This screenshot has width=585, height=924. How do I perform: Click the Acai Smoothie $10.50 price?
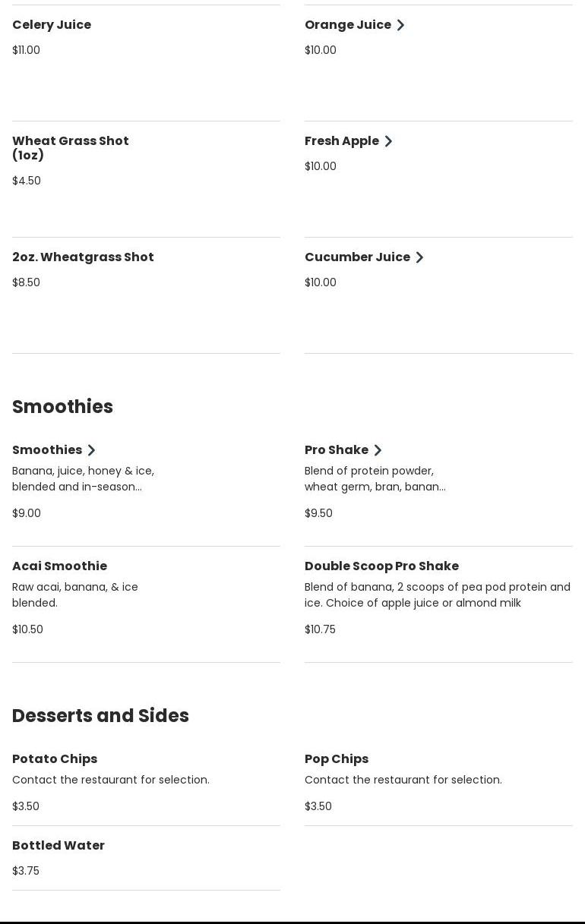pos(27,629)
